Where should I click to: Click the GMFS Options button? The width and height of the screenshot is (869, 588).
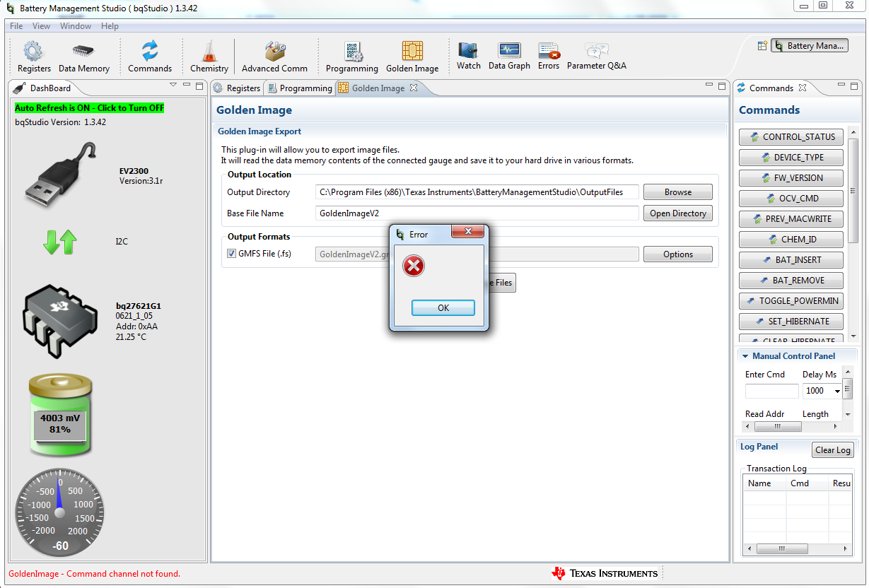[x=678, y=254]
